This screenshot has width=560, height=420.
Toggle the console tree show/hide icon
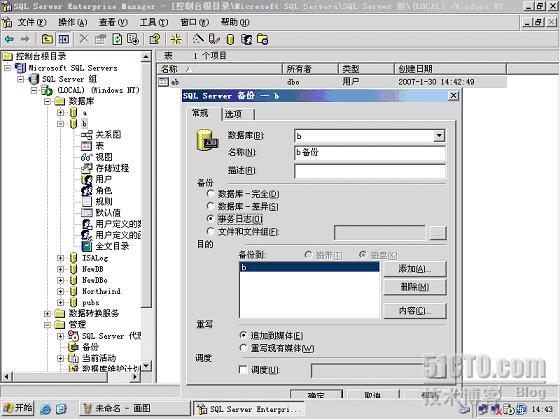click(x=64, y=39)
